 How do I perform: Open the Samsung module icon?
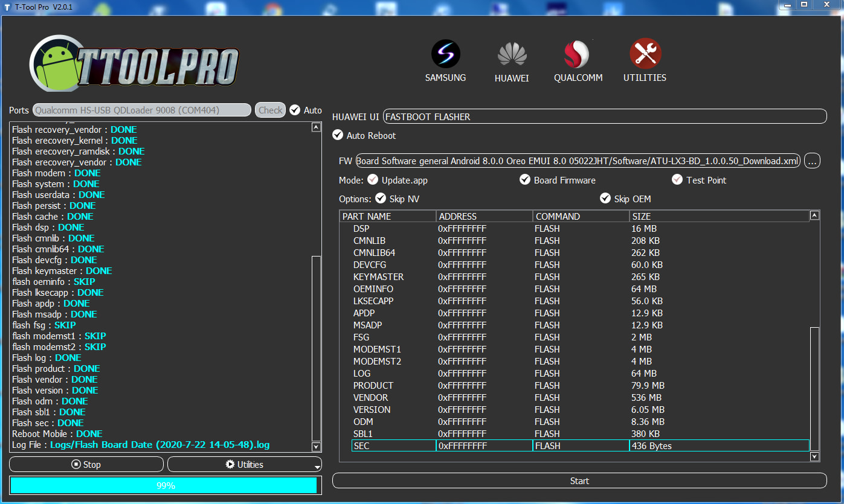pyautogui.click(x=446, y=54)
